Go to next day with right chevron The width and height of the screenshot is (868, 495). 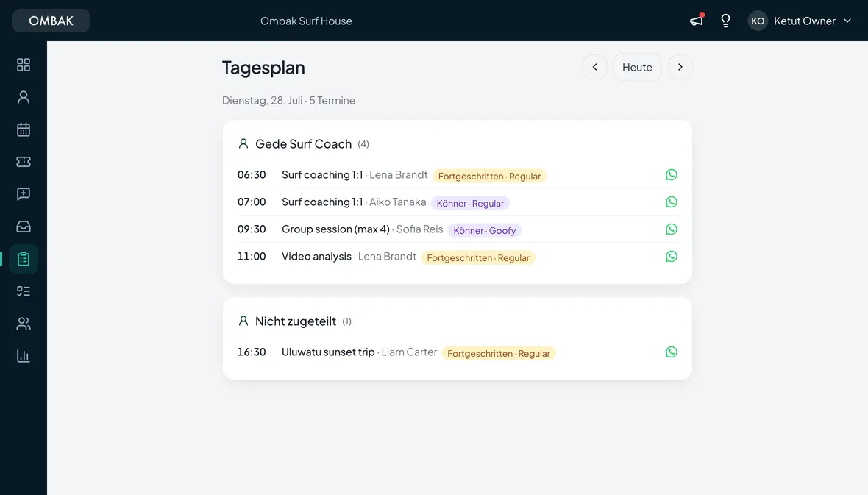(680, 67)
